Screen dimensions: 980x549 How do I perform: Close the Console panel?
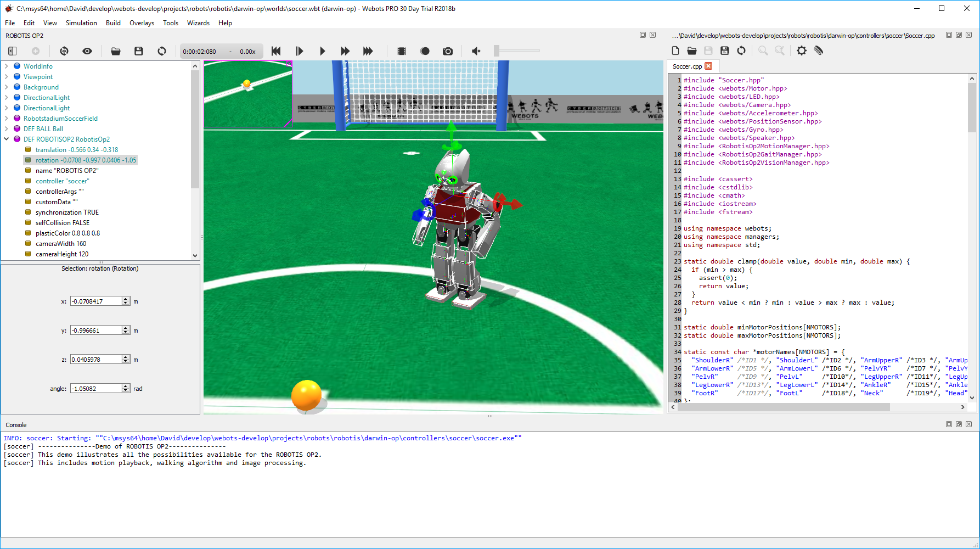coord(969,424)
